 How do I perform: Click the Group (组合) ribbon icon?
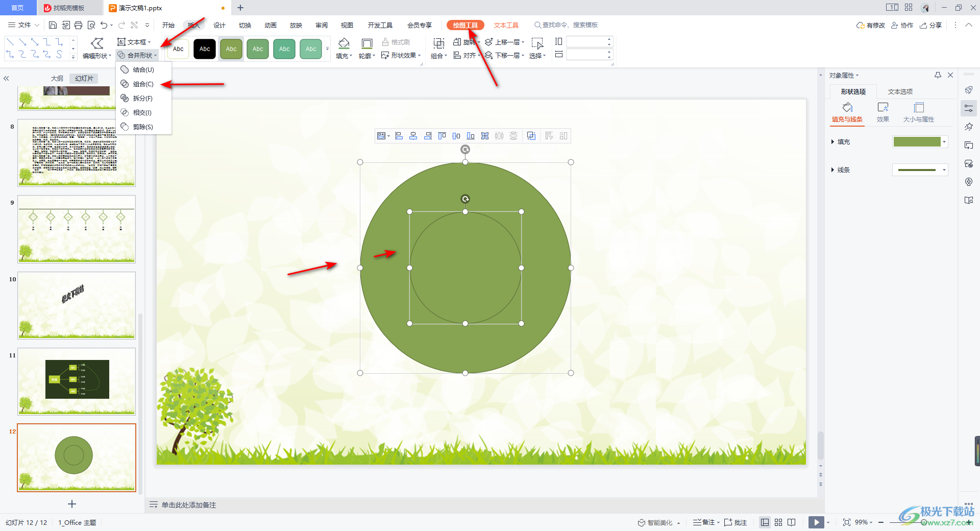coord(438,44)
